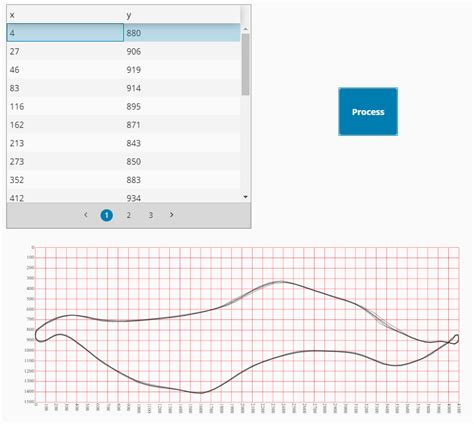The height and width of the screenshot is (424, 474).
Task: Select the y cell with value 880
Action: click(x=182, y=33)
